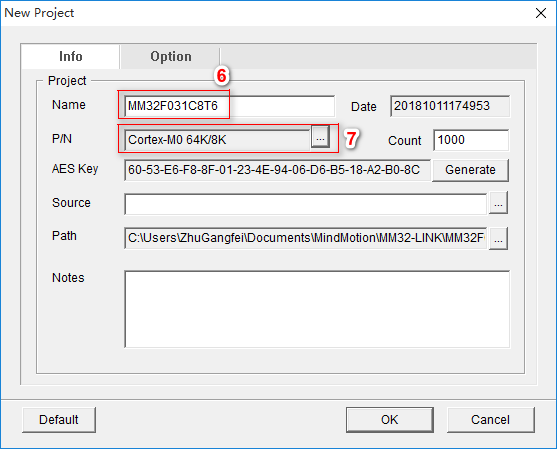Select the P/N field showing Cortex-M0 64K/8K
Image resolution: width=557 pixels, height=449 pixels.
tap(217, 140)
